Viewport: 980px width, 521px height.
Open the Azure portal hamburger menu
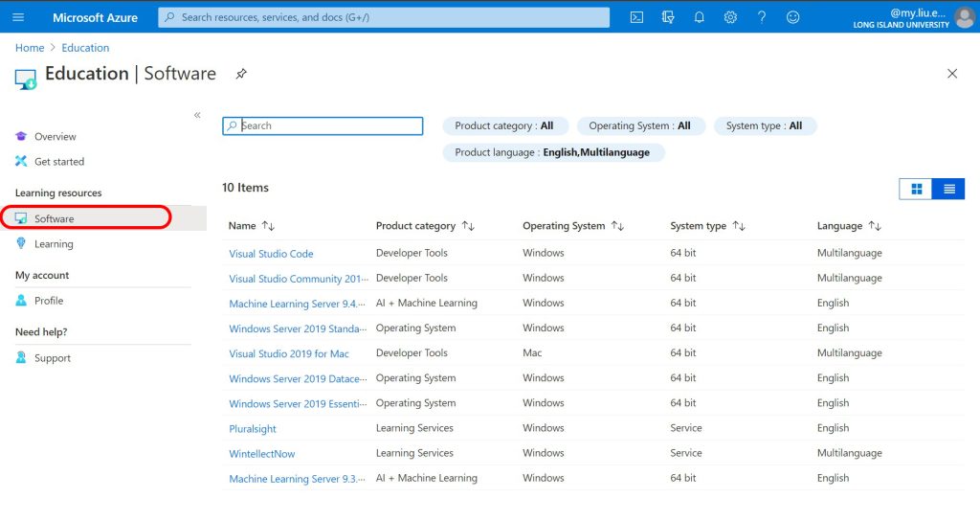[18, 17]
